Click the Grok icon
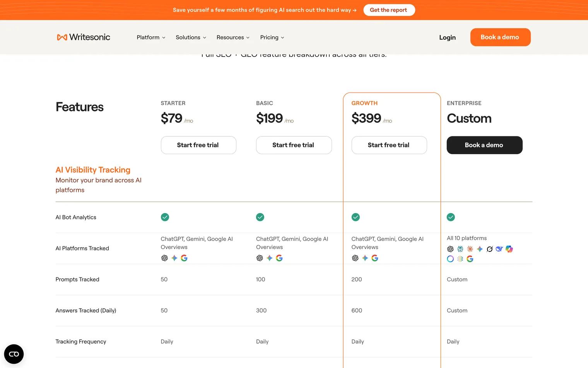This screenshot has height=368, width=588. [x=490, y=249]
